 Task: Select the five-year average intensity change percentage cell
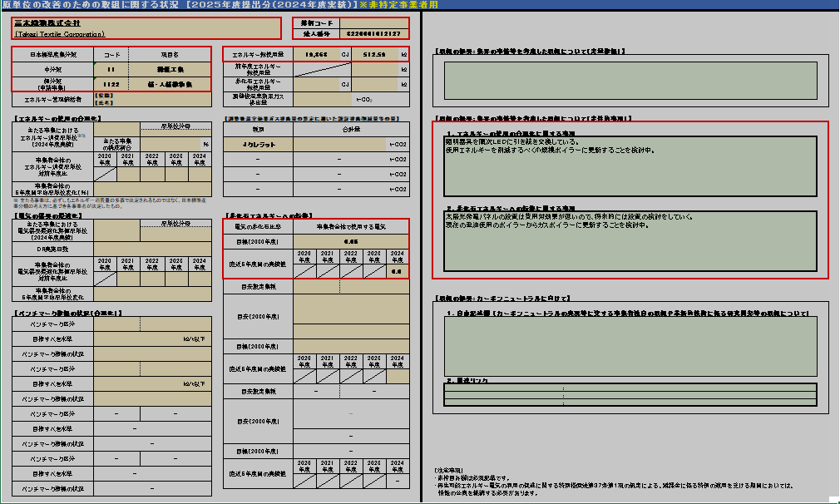pyautogui.click(x=152, y=189)
